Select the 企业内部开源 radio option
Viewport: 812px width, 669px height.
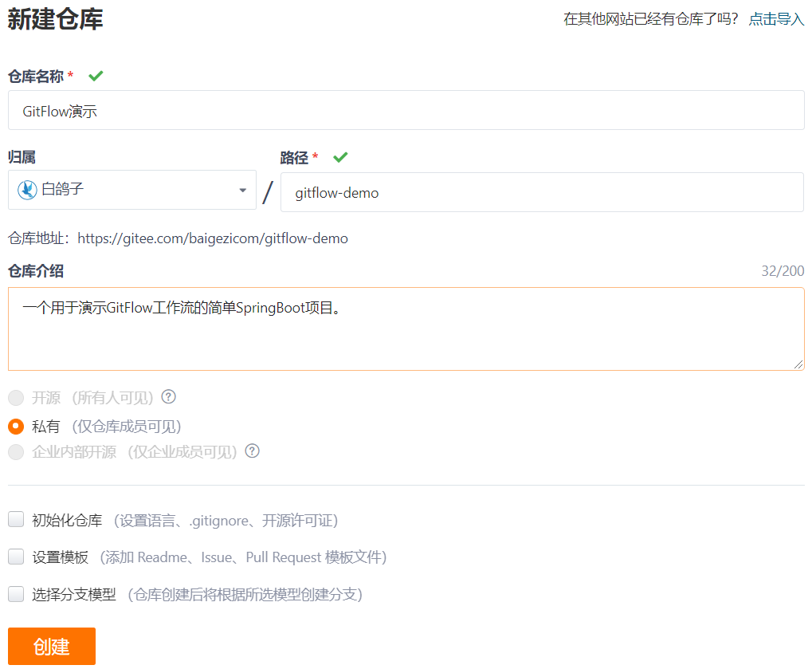click(x=16, y=451)
